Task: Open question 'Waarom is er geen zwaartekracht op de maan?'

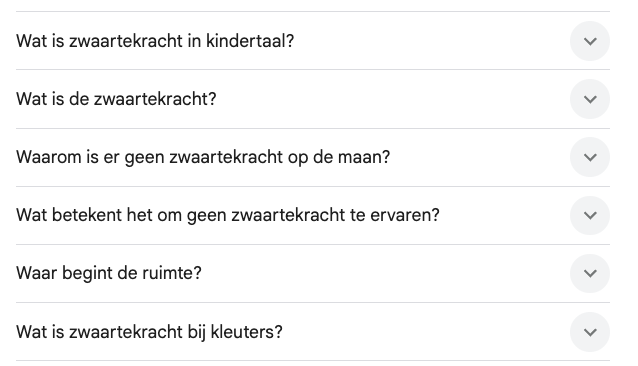Action: [x=203, y=157]
